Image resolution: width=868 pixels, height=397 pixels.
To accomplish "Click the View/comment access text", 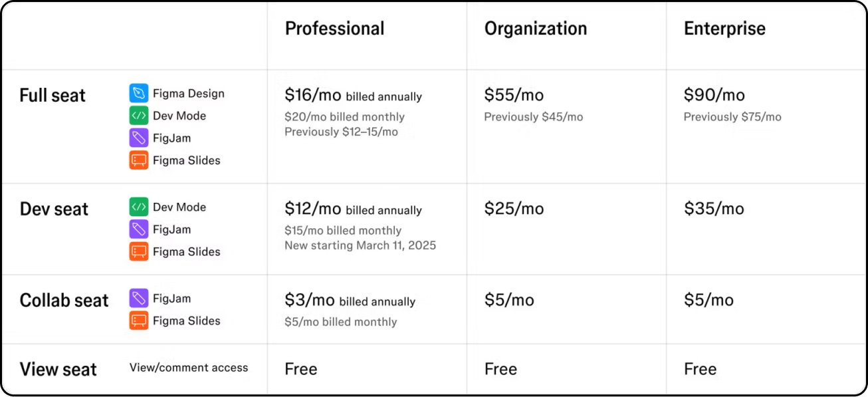I will click(x=189, y=368).
